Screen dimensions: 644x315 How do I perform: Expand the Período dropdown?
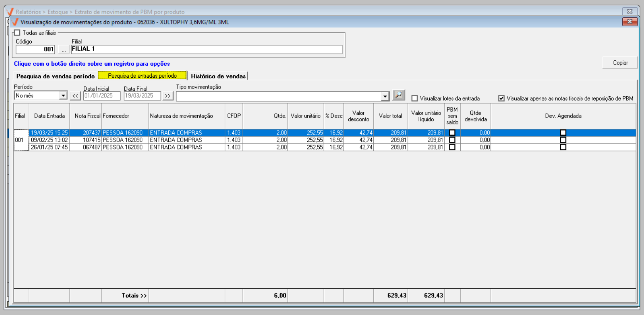point(63,96)
